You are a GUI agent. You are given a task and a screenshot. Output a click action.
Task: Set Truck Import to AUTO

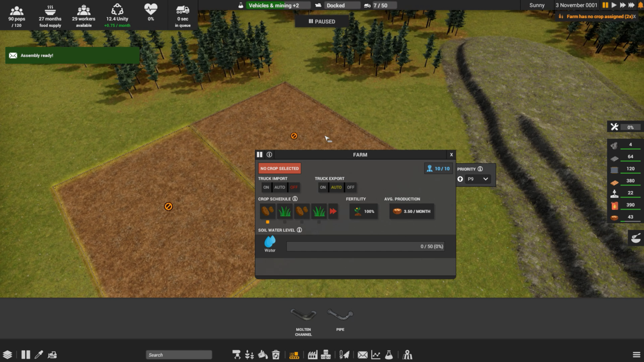280,187
